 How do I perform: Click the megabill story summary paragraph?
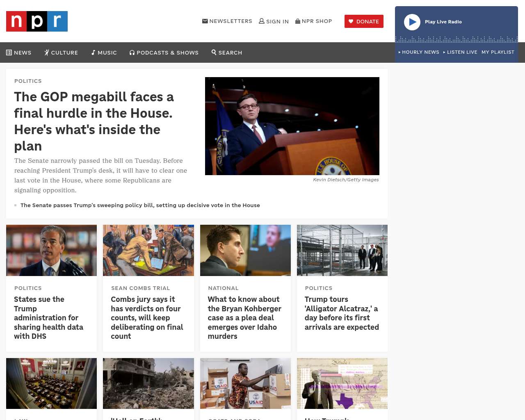point(101,176)
